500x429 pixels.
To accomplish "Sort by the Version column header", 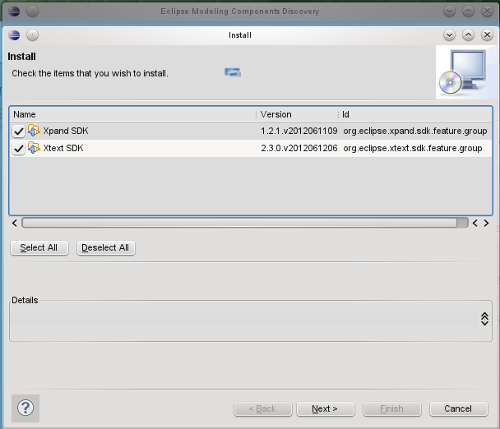I will (297, 115).
